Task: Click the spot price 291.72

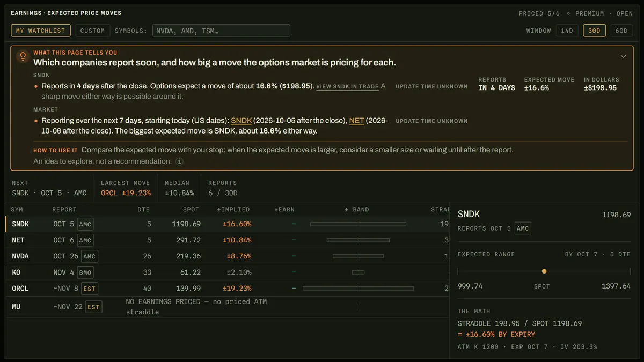Action: click(188, 240)
